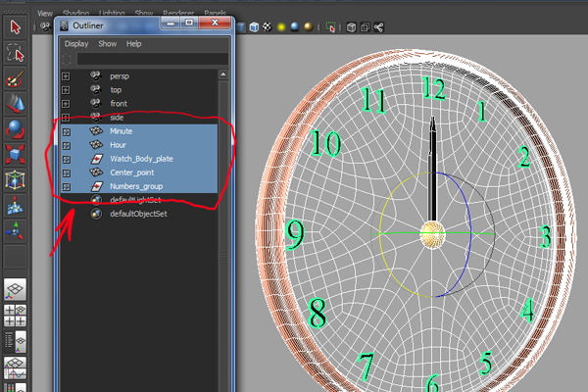Switch to the Scale tool
The height and width of the screenshot is (392, 588).
(x=15, y=155)
